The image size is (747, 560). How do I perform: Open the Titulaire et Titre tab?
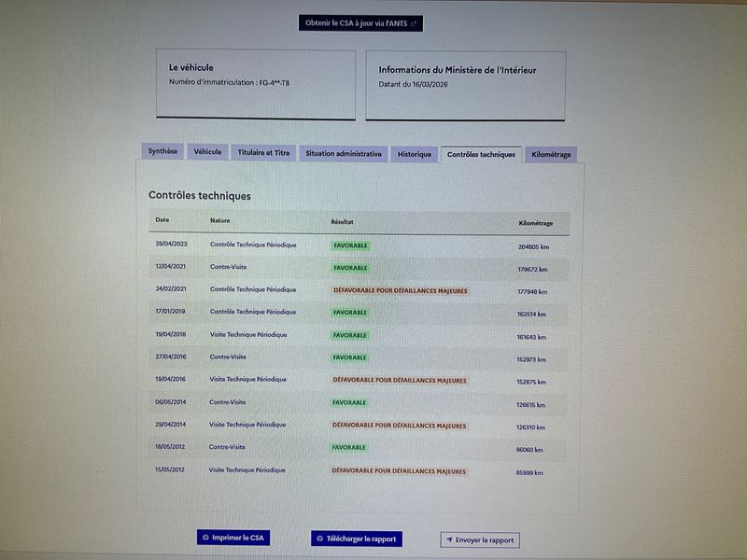click(x=263, y=153)
